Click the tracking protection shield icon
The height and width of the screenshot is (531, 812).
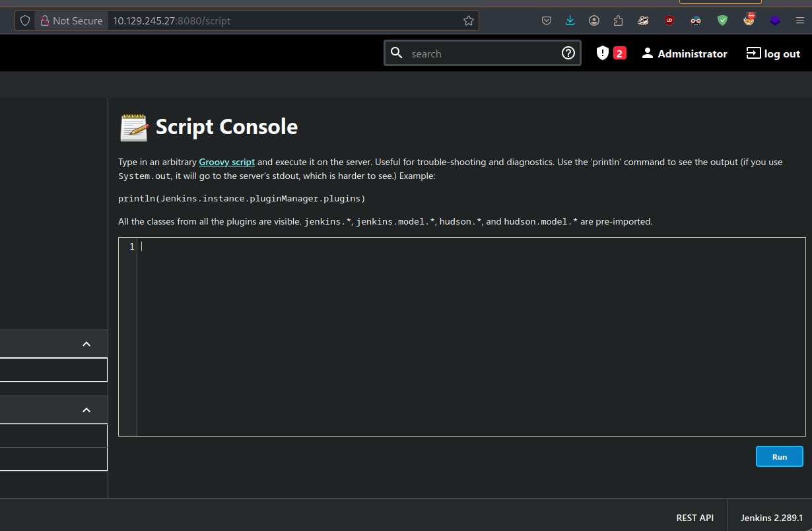25,20
